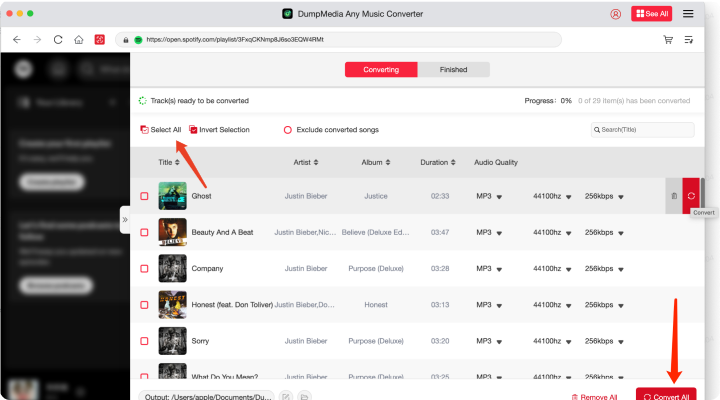Screen dimensions: 720x400
Task: Open 256kbps dropdown for Ghost
Action: pos(604,196)
